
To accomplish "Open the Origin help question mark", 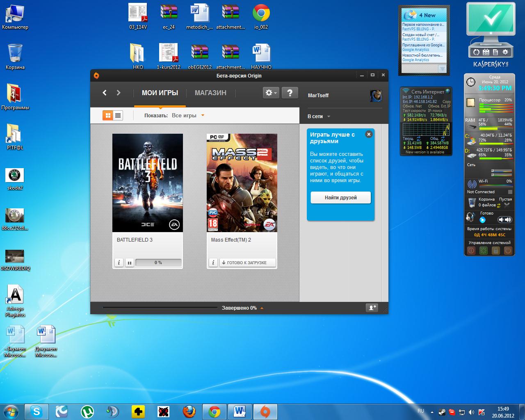I will coord(290,93).
